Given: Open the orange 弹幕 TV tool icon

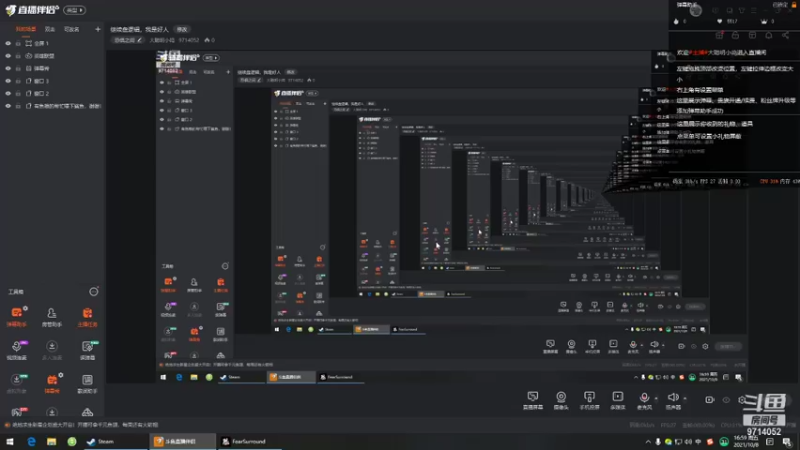Looking at the screenshot, I should click(x=52, y=383).
